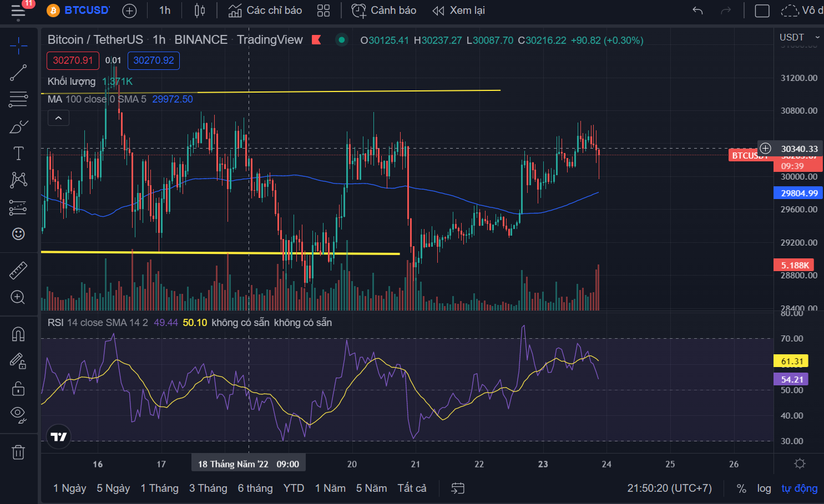Collapse indicator legend chevron
This screenshot has width=824, height=504.
pos(58,118)
